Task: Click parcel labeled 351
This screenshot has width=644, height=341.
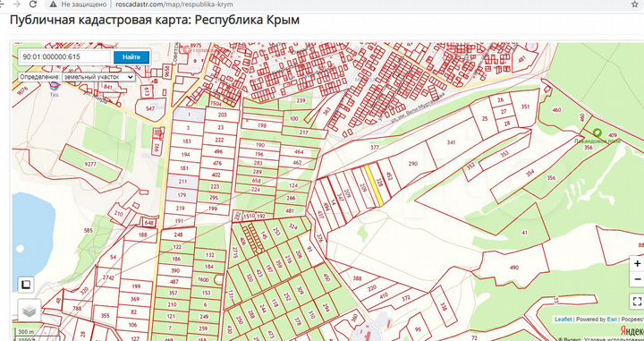Action: click(525, 107)
